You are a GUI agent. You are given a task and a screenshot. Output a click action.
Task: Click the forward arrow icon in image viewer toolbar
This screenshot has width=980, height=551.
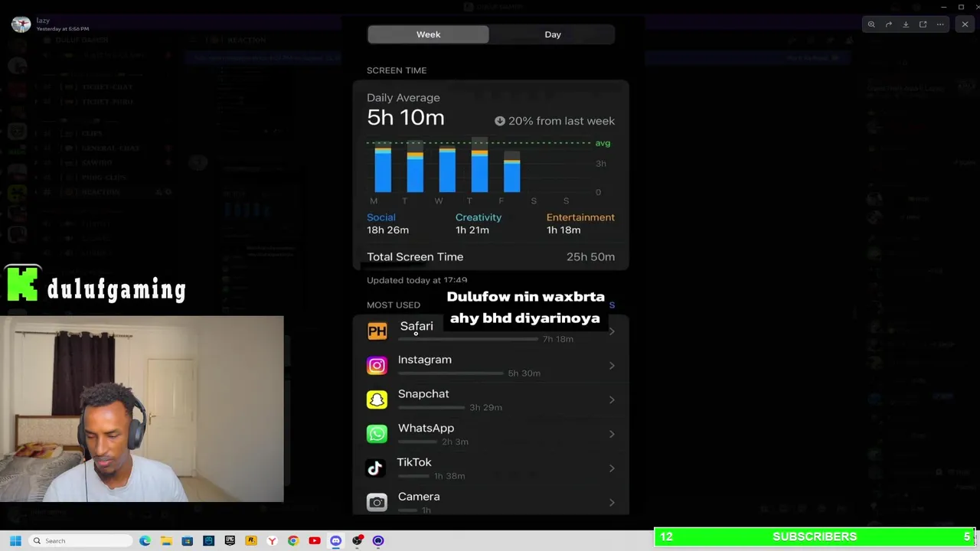tap(889, 24)
